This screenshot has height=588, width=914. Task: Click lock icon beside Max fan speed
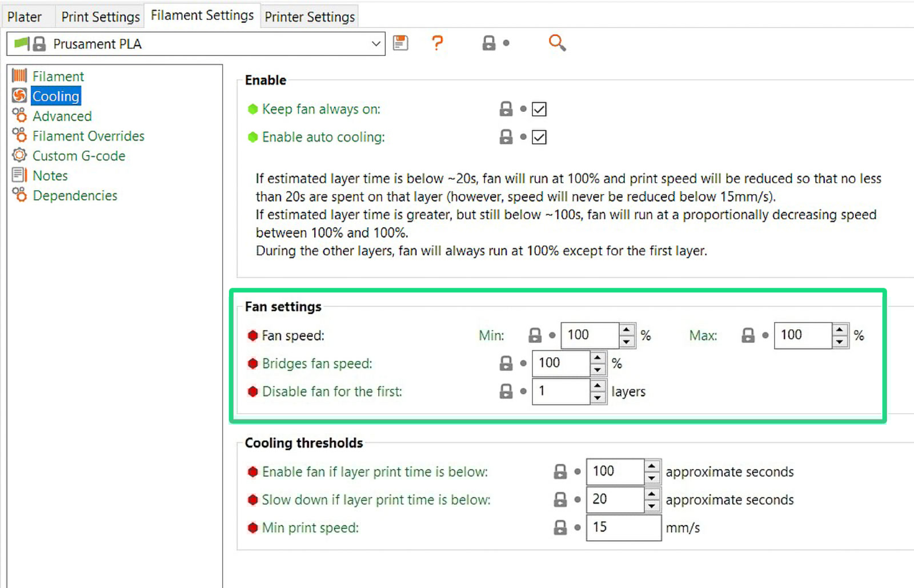748,335
